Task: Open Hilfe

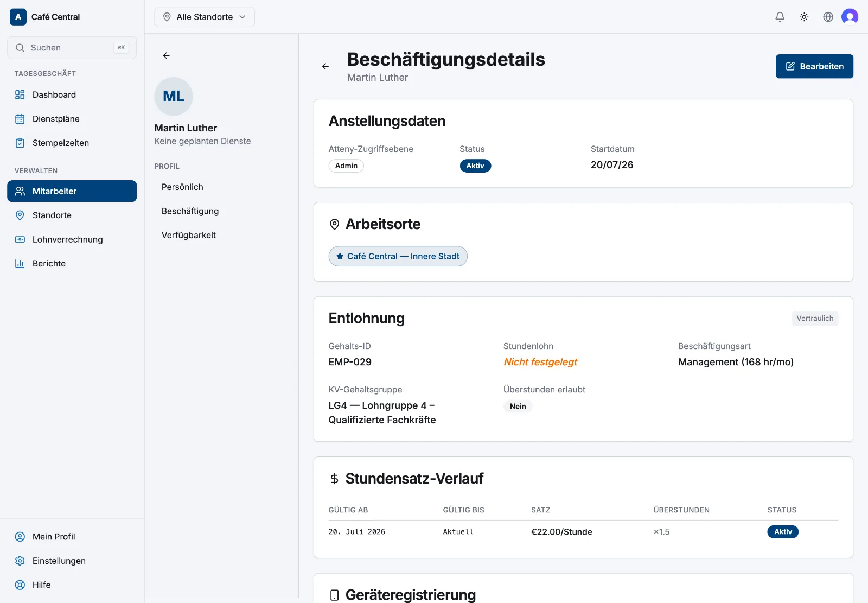Action: pyautogui.click(x=72, y=585)
